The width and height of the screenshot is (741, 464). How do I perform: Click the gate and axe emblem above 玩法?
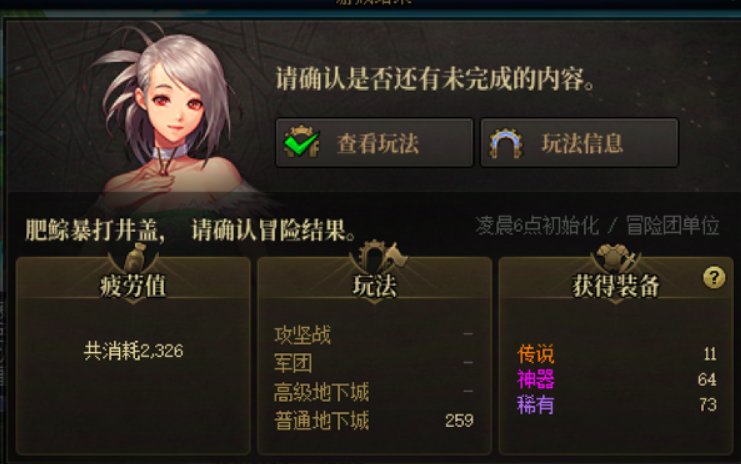pyautogui.click(x=377, y=257)
